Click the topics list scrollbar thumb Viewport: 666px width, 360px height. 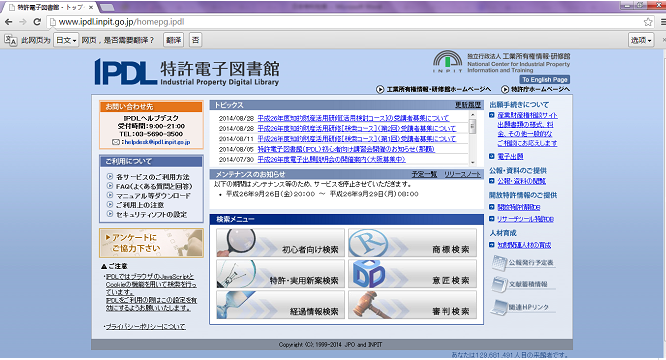(472, 126)
